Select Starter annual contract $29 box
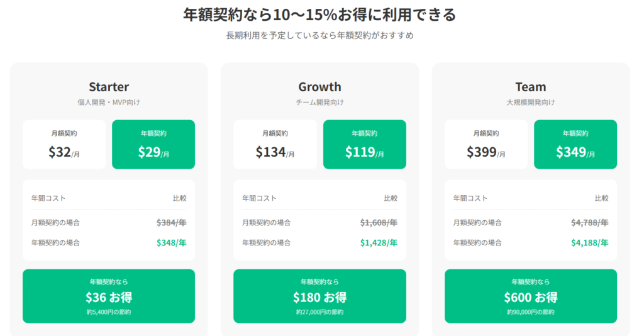This screenshot has height=336, width=644. coord(153,145)
